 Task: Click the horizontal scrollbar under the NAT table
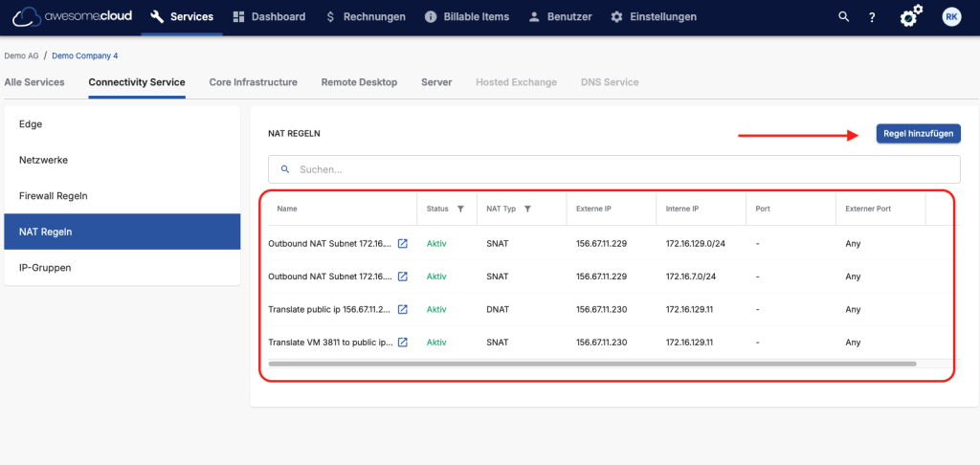click(x=592, y=364)
